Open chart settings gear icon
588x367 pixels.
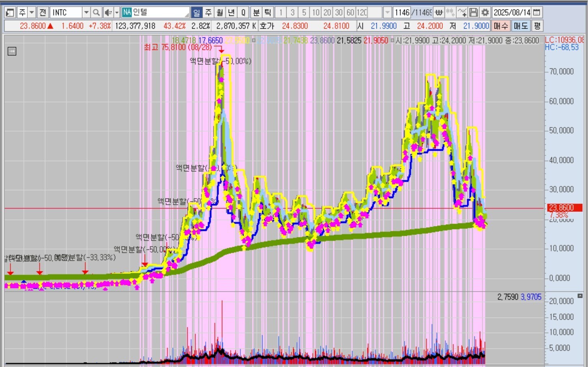tap(485, 13)
